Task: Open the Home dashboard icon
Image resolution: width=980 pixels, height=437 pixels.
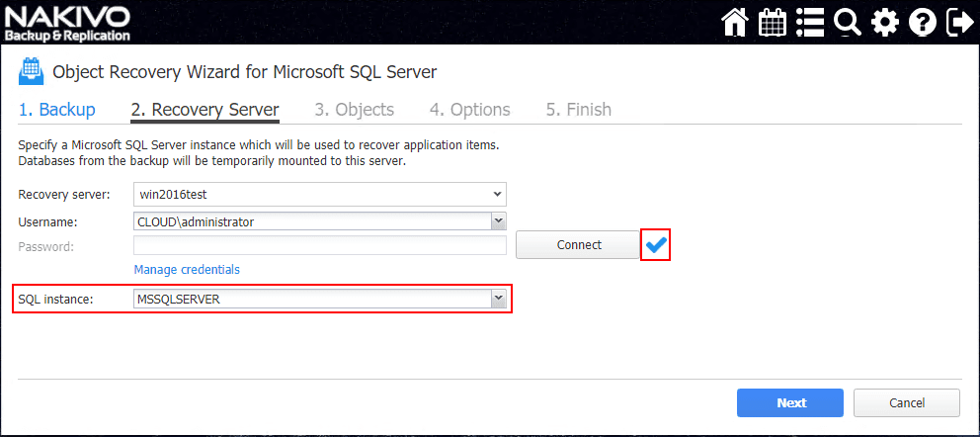Action: (735, 22)
